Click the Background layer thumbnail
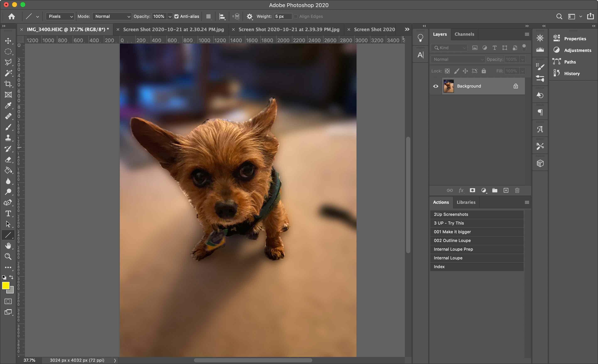The height and width of the screenshot is (364, 598). tap(448, 86)
